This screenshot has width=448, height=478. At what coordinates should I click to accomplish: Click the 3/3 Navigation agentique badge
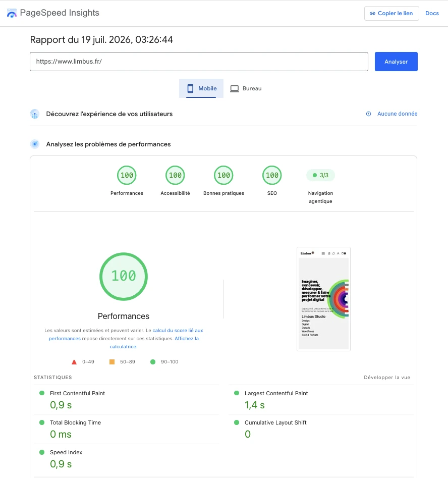(320, 175)
